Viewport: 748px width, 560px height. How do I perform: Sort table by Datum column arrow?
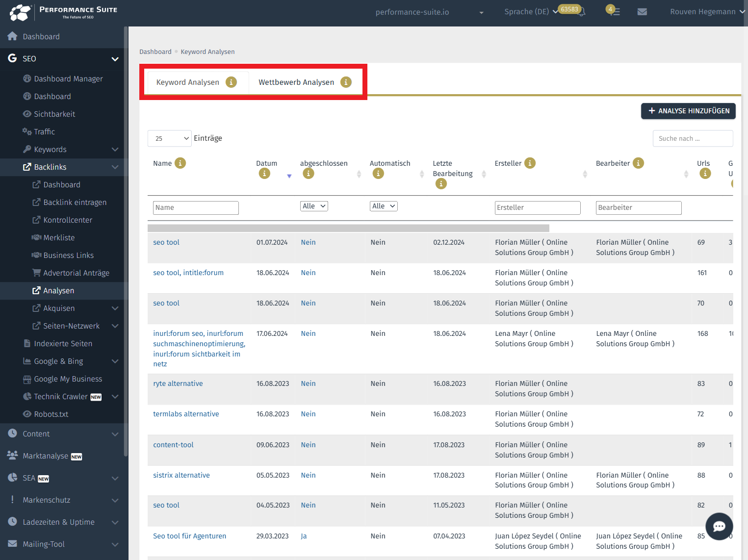[289, 176]
